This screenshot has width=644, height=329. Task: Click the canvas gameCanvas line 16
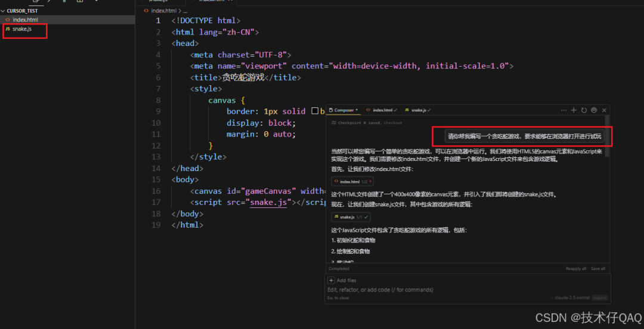pyautogui.click(x=257, y=191)
